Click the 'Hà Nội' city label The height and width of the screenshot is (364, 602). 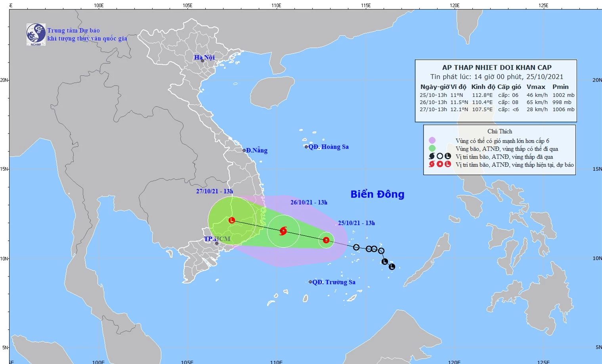(204, 57)
